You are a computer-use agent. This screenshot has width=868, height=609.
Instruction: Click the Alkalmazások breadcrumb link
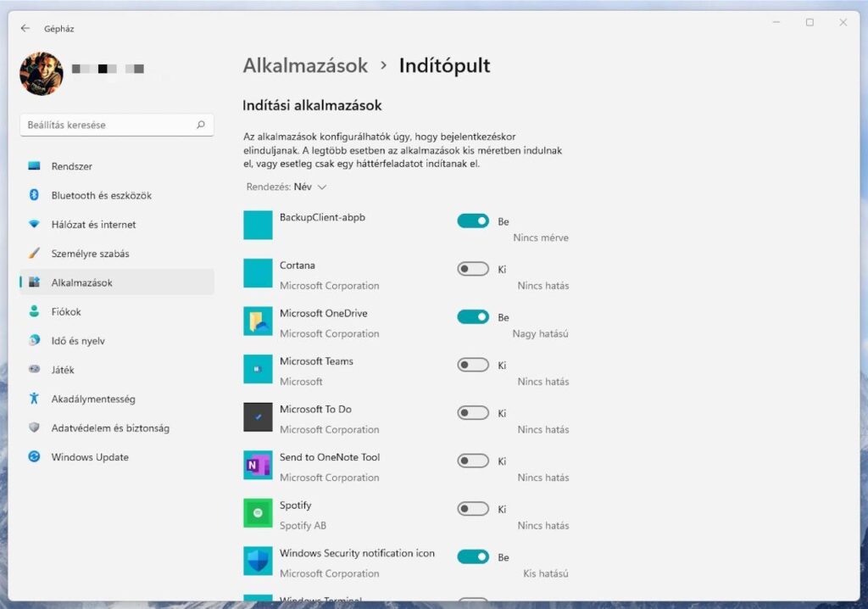pyautogui.click(x=305, y=65)
